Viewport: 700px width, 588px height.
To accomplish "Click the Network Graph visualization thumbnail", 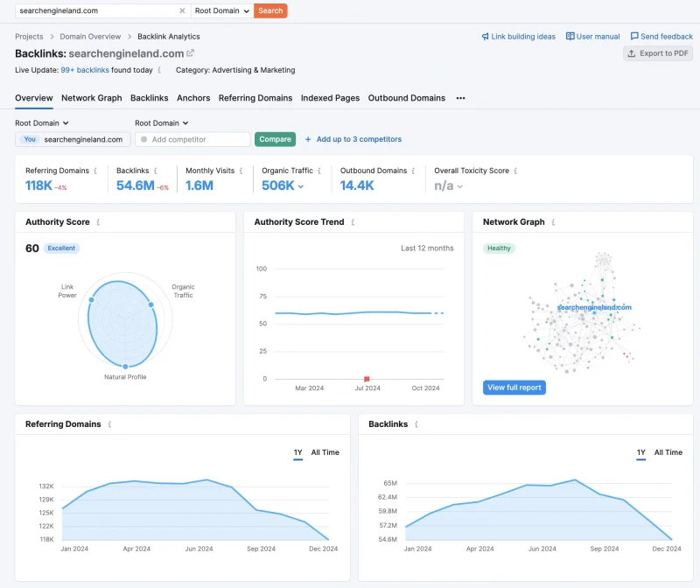I will [582, 312].
